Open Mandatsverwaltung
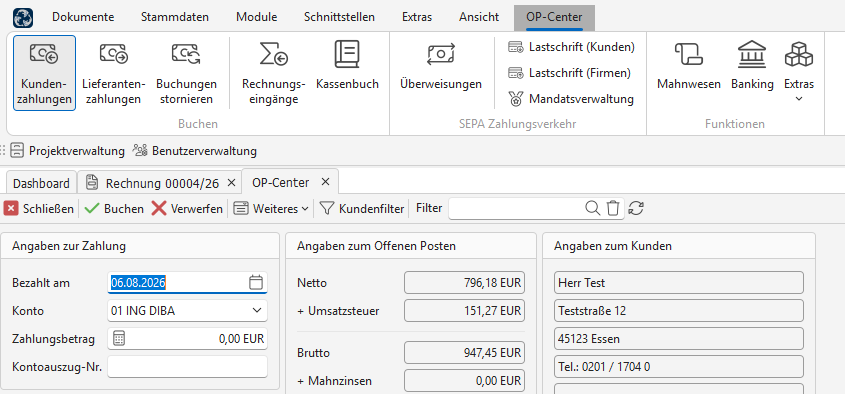This screenshot has height=394, width=845. coord(571,99)
